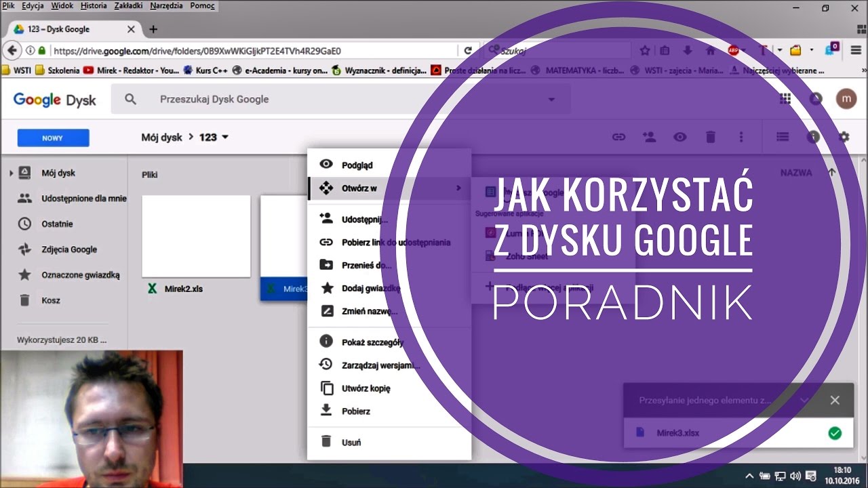Open the three-dot more actions menu
This screenshot has height=488, width=868.
741,137
